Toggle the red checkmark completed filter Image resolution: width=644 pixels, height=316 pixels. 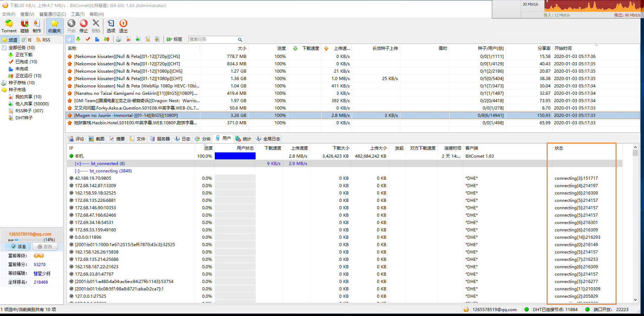[x=88, y=39]
